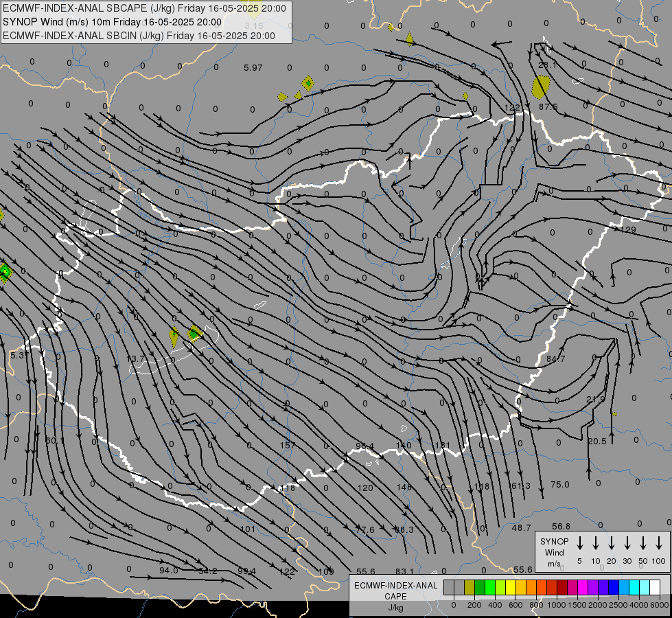The width and height of the screenshot is (672, 618).
Task: Click the 157 value near the southern border
Action: pos(288,445)
